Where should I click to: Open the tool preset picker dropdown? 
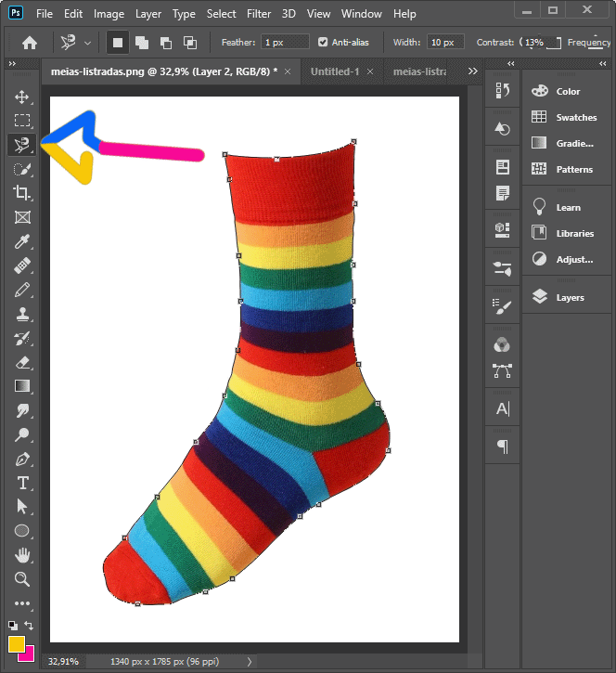87,43
